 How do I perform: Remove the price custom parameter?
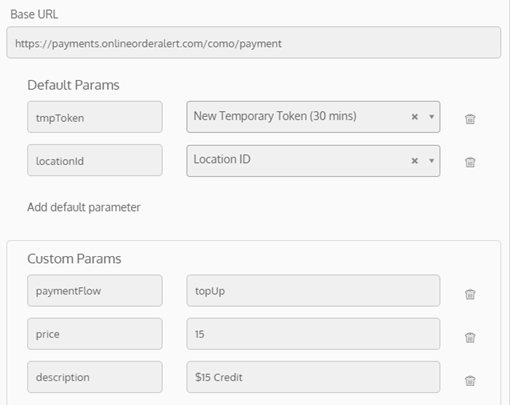click(x=470, y=338)
